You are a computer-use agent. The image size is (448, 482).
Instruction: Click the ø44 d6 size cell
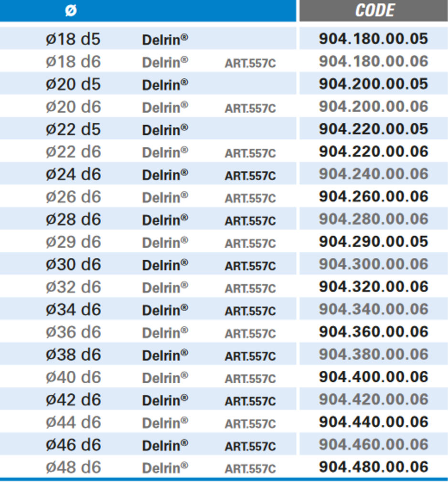click(x=73, y=422)
